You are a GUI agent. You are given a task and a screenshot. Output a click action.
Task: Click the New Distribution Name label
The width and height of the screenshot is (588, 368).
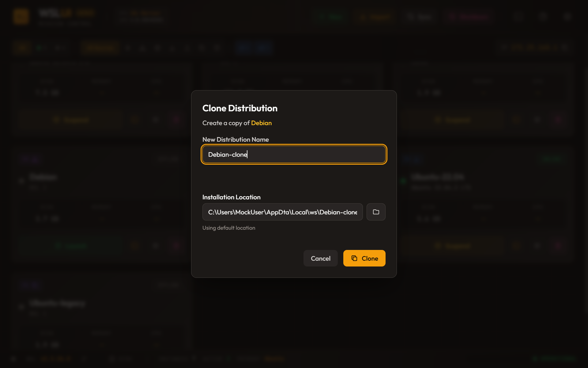236,140
